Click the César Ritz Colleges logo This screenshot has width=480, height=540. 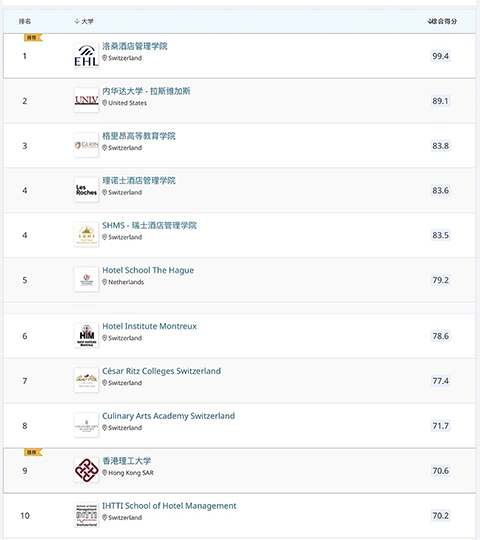[86, 380]
